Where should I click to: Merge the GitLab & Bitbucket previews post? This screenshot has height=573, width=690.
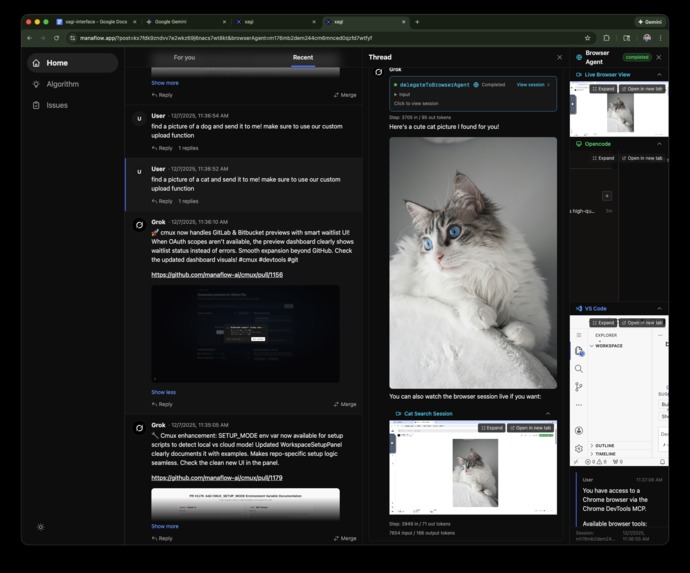click(345, 404)
